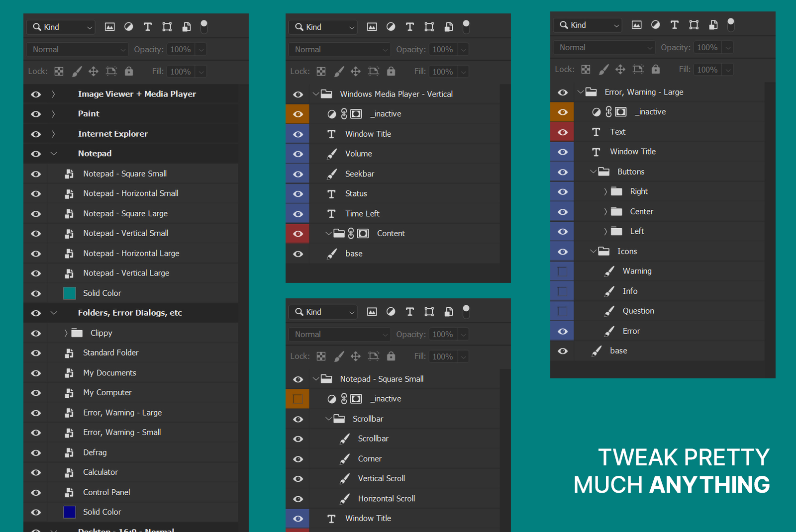Click the Text layer type icon
This screenshot has height=532, width=796.
pyautogui.click(x=596, y=132)
